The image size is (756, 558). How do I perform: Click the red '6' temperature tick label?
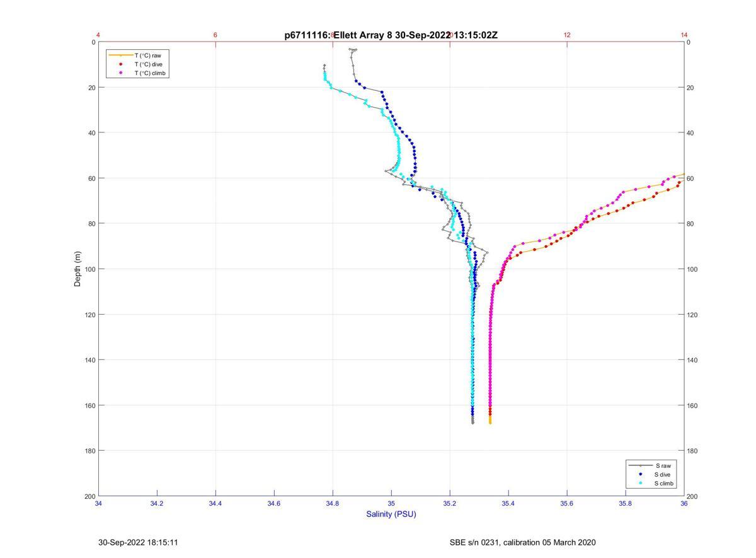tap(215, 35)
